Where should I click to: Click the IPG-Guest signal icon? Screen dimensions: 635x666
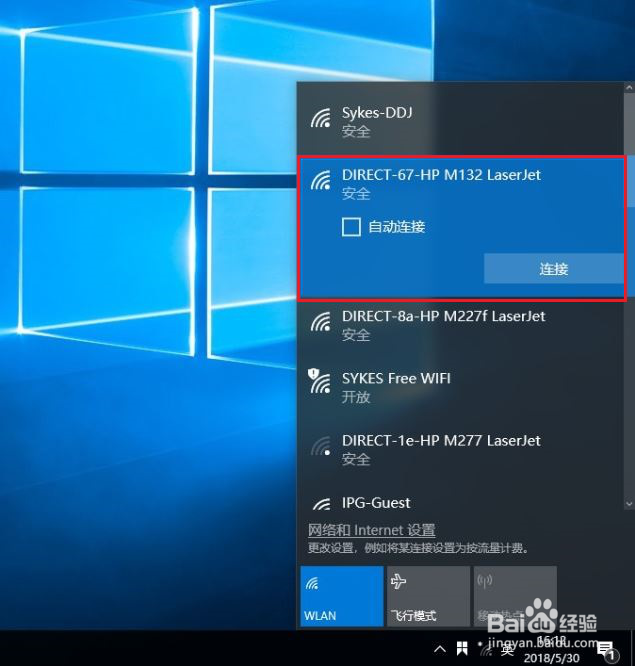[x=322, y=504]
